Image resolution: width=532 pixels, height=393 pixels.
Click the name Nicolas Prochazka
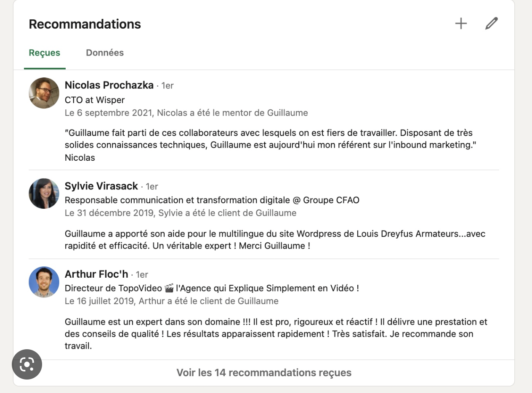pyautogui.click(x=109, y=85)
